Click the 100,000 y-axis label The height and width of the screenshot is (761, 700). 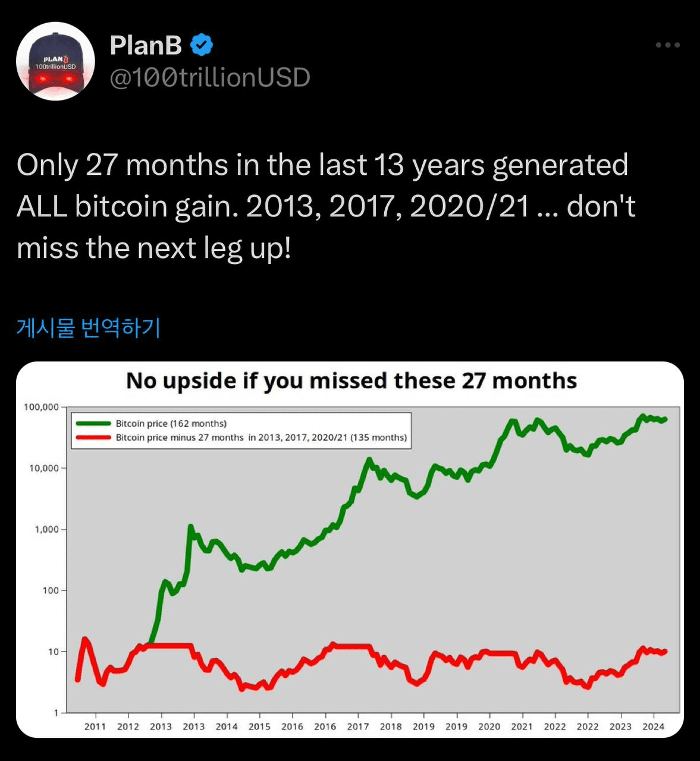click(x=41, y=407)
